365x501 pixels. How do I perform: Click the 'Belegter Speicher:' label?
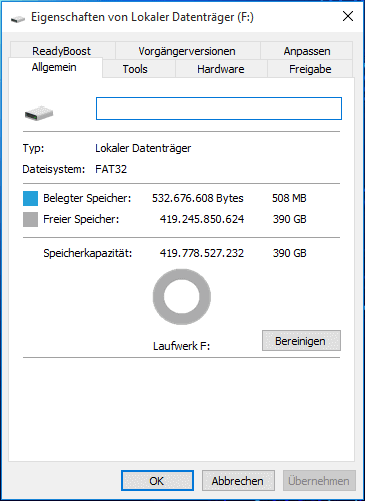tap(87, 198)
